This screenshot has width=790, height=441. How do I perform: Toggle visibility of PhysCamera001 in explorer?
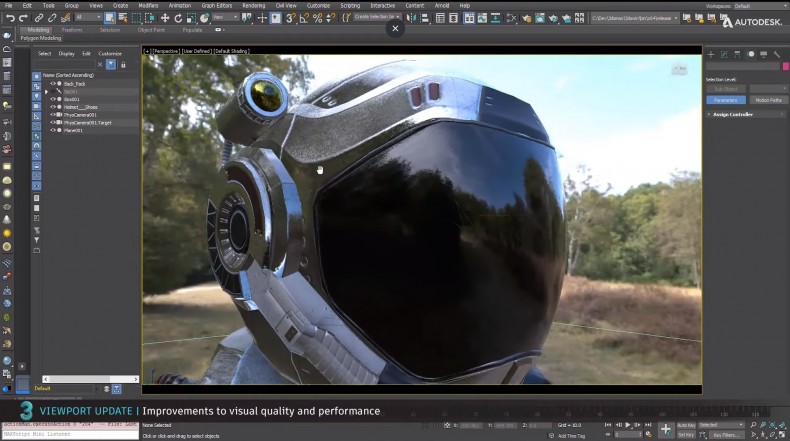[x=53, y=115]
